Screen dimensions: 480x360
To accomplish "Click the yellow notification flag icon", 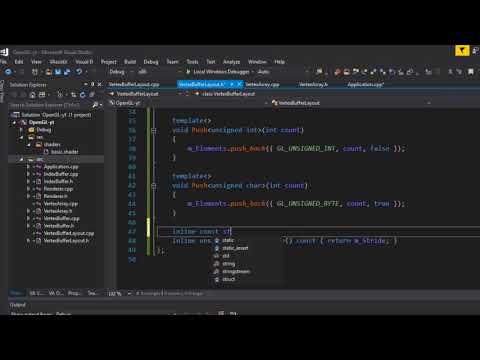I will [462, 51].
